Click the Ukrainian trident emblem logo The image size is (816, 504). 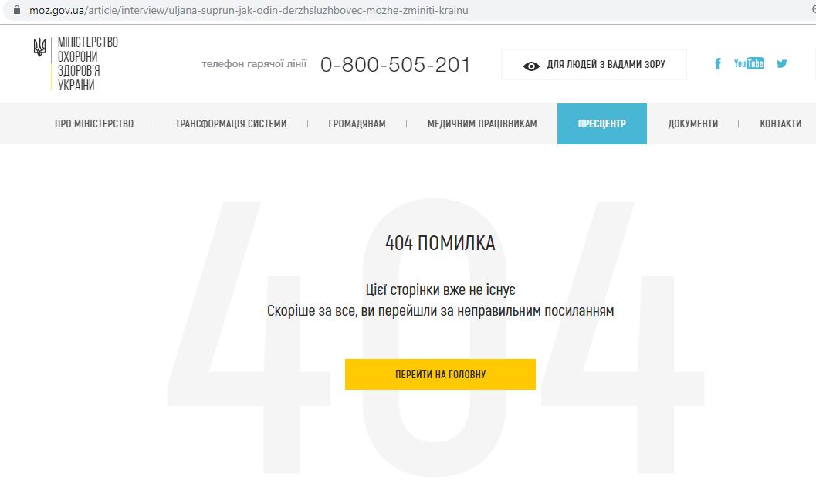tap(39, 47)
